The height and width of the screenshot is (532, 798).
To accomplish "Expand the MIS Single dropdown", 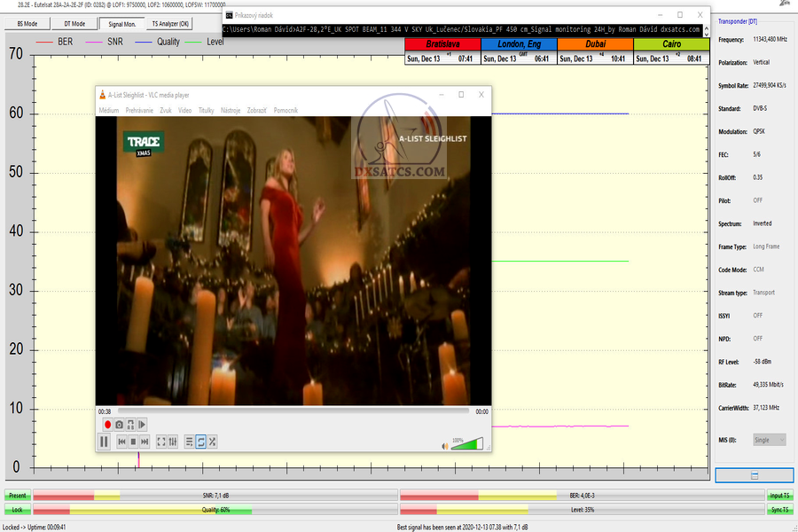I will coord(769,440).
